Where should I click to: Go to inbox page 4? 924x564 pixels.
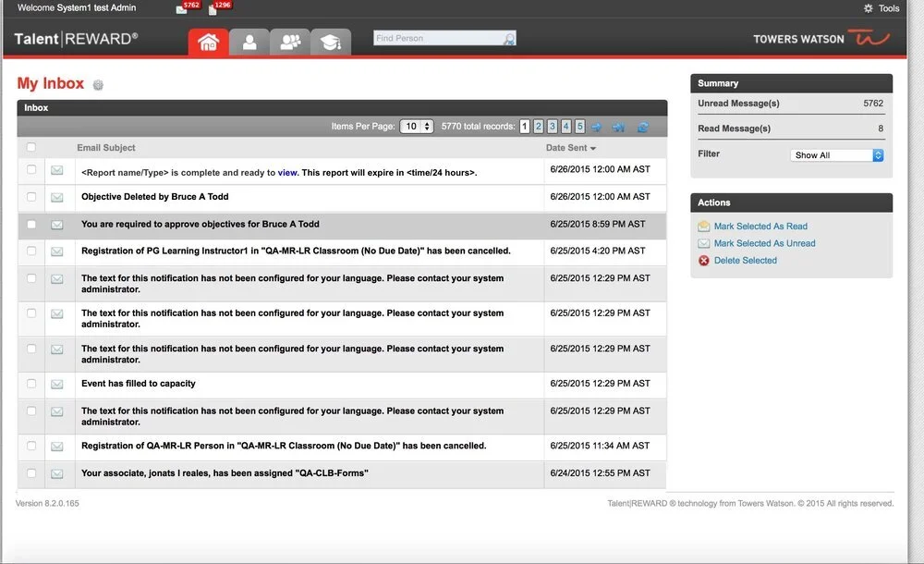pos(565,127)
